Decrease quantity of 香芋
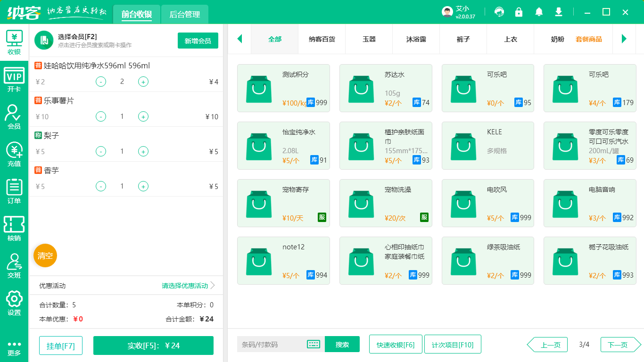This screenshot has height=362, width=644. 101,186
